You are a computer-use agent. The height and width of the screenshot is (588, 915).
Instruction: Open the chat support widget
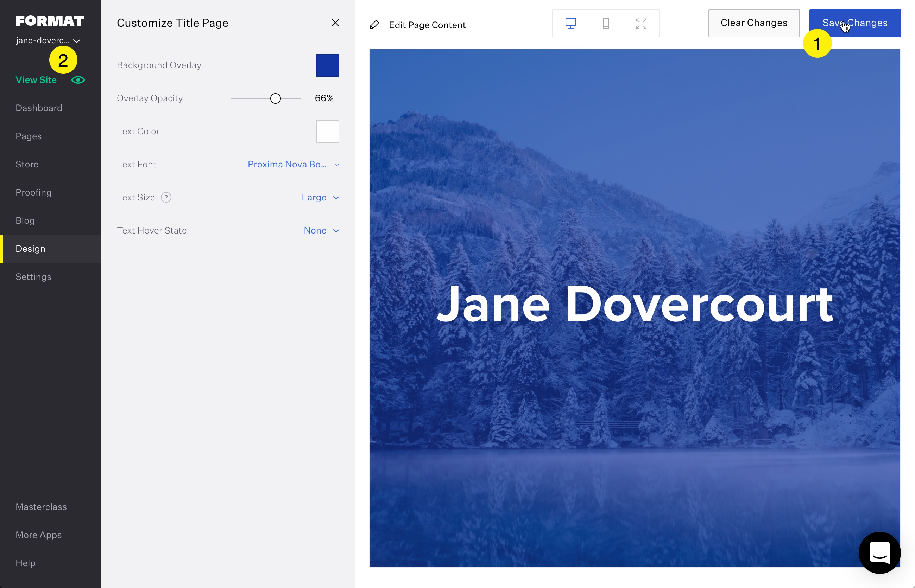(x=879, y=552)
